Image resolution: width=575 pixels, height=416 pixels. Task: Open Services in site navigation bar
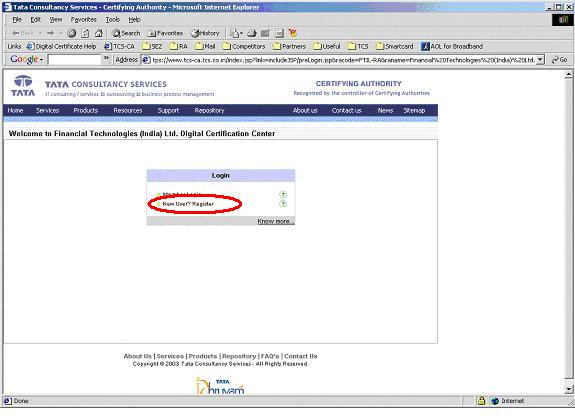click(x=47, y=110)
